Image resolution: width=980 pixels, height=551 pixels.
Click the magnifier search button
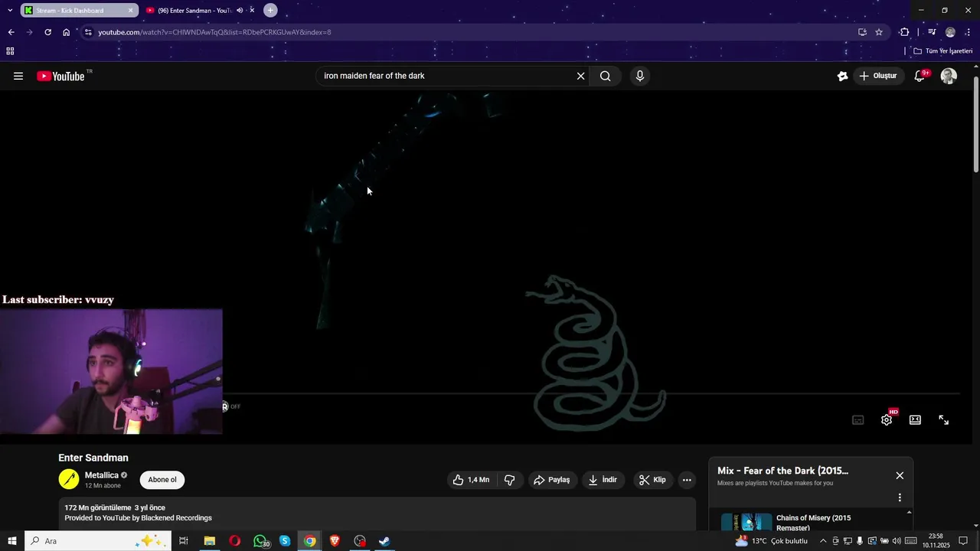605,76
